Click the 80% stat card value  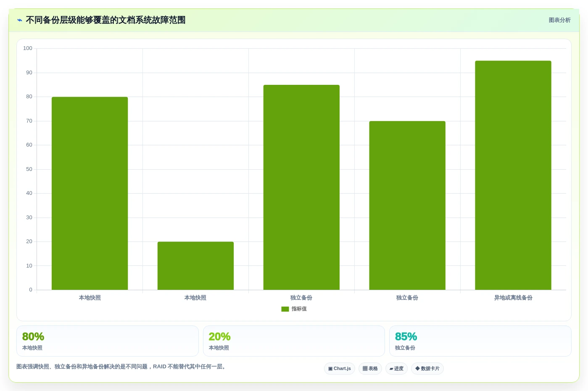(33, 337)
